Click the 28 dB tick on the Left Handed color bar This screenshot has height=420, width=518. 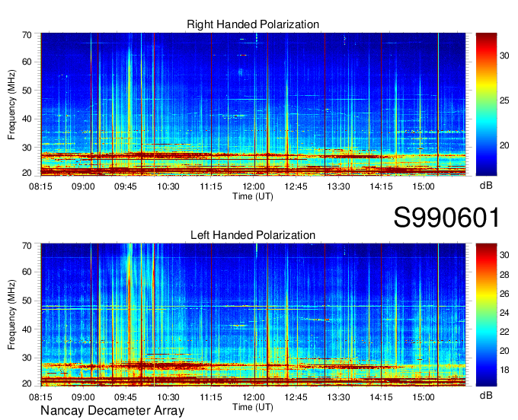(x=504, y=275)
